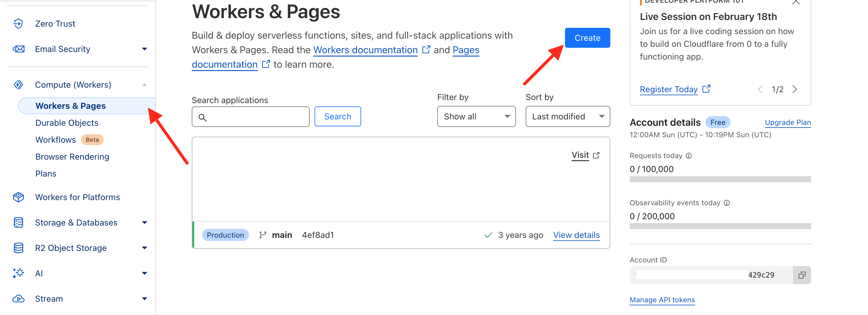Screen dimensions: 868x315
Task: Go to previous announcement with left chevron
Action: pyautogui.click(x=760, y=89)
